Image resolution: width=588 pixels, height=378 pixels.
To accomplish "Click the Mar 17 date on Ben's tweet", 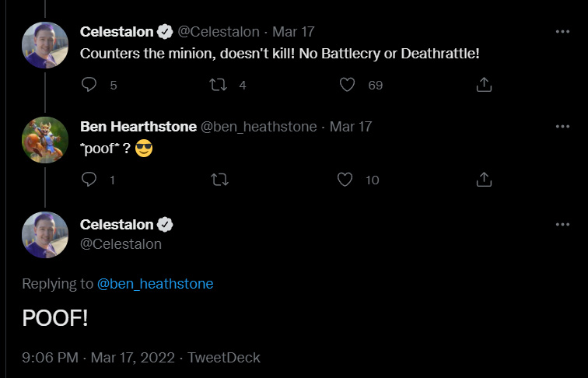I will click(x=351, y=126).
